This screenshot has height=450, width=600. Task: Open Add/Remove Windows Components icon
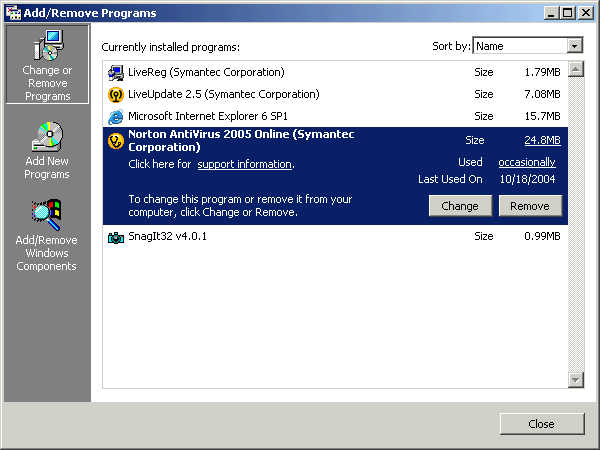coord(47,214)
